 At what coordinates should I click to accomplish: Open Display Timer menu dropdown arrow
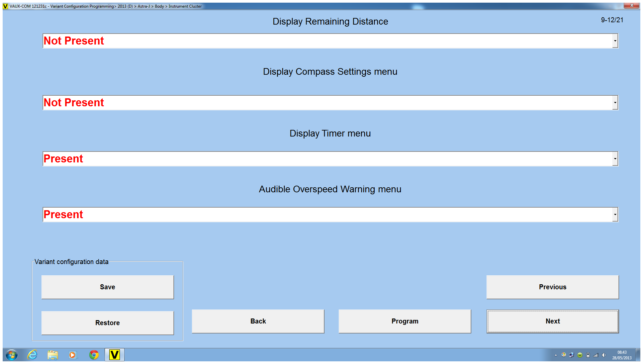tap(615, 159)
